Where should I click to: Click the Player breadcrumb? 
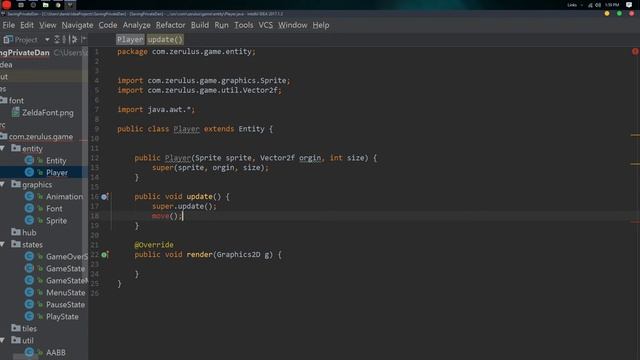tap(130, 40)
